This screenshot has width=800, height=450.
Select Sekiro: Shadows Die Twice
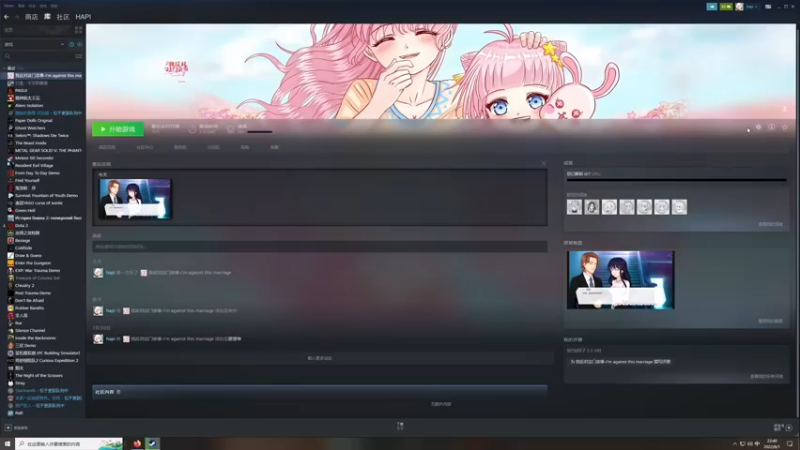click(x=41, y=136)
